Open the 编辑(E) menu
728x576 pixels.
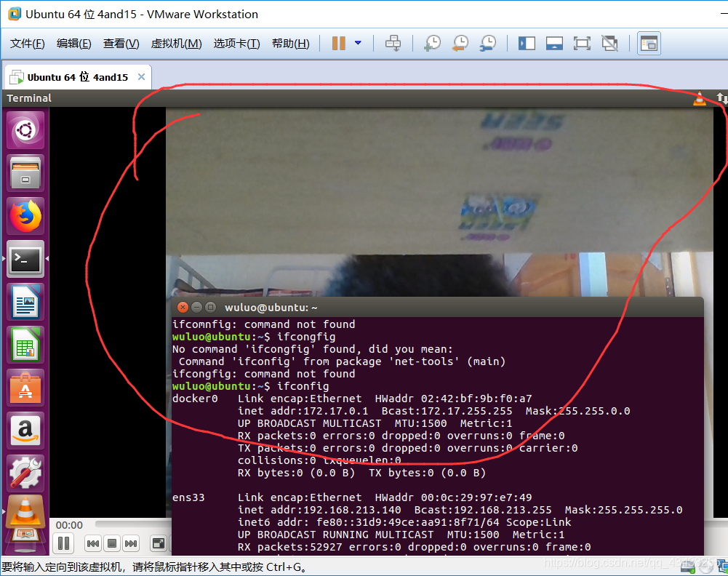pos(74,44)
